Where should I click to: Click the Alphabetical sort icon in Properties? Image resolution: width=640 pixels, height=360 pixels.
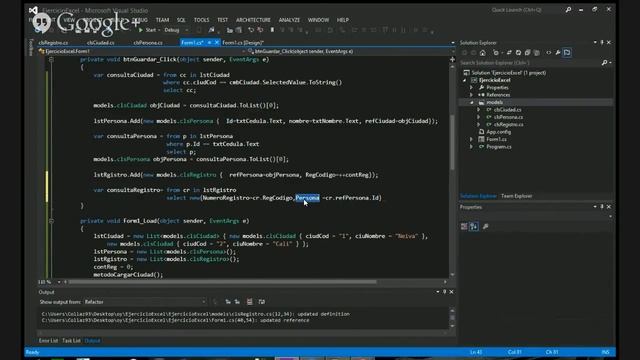(x=474, y=227)
